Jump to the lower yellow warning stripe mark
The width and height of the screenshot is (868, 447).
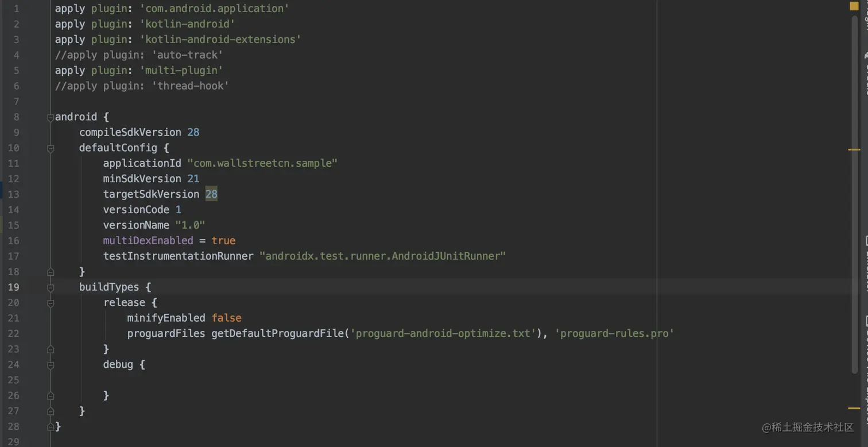854,408
